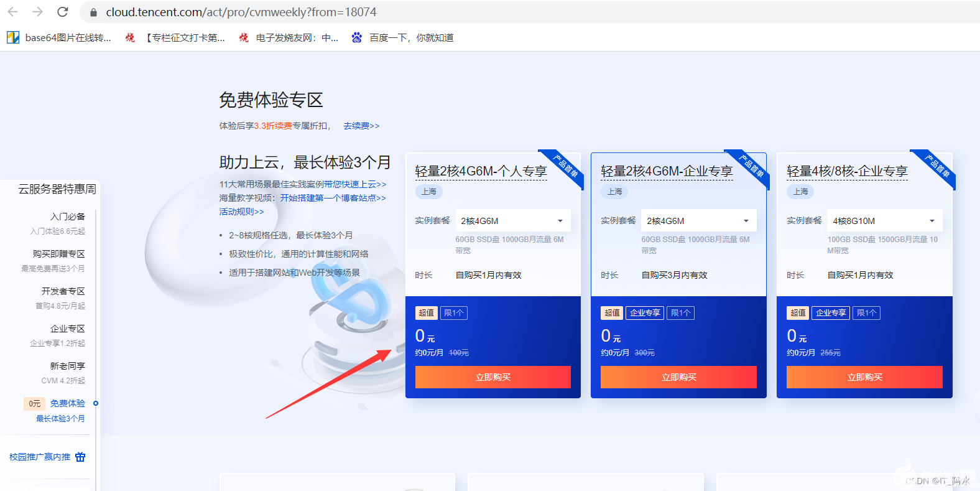Viewport: 980px width, 491px height.
Task: Click the 轻量2核4G6M-个人专享 title
Action: [481, 172]
